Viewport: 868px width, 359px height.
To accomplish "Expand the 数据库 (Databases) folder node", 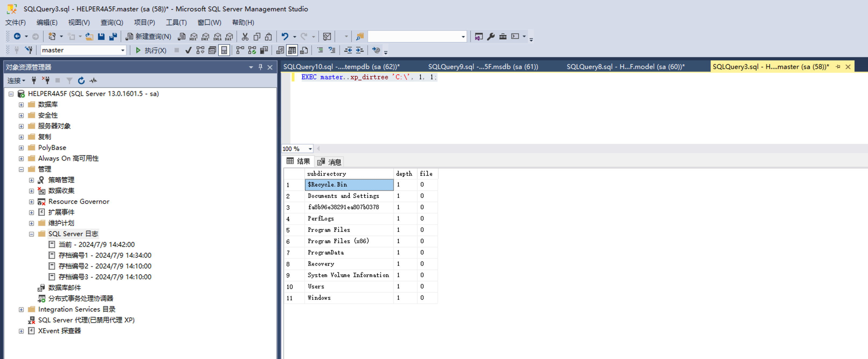I will click(x=21, y=105).
